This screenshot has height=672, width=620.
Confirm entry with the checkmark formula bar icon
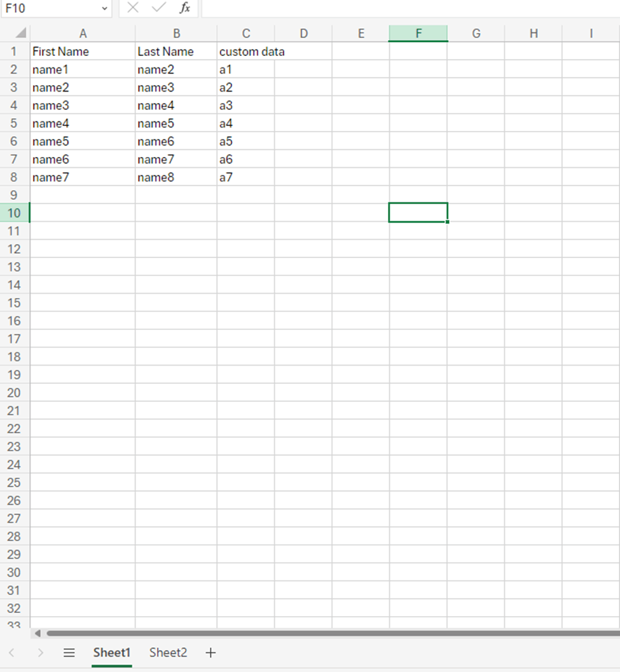coord(158,8)
